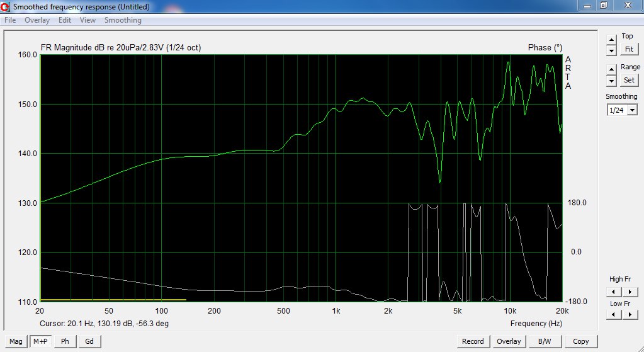Shift Low Fr limit left

614,315
